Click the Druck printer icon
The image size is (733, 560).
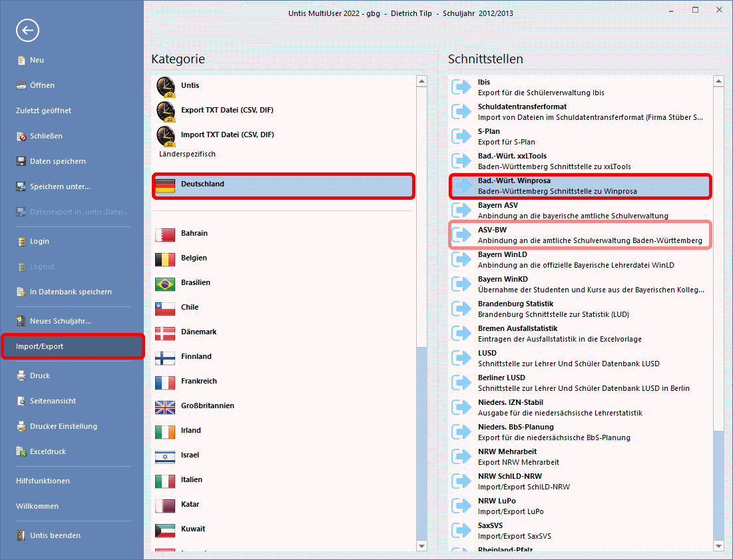21,376
